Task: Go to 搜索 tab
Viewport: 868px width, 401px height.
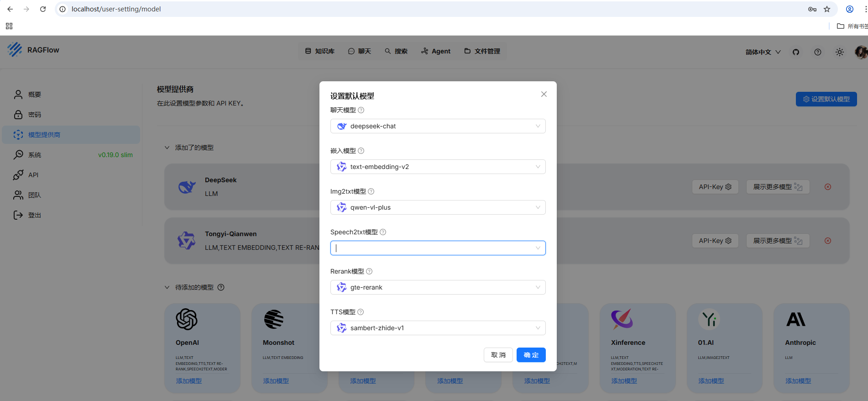Action: 396,51
